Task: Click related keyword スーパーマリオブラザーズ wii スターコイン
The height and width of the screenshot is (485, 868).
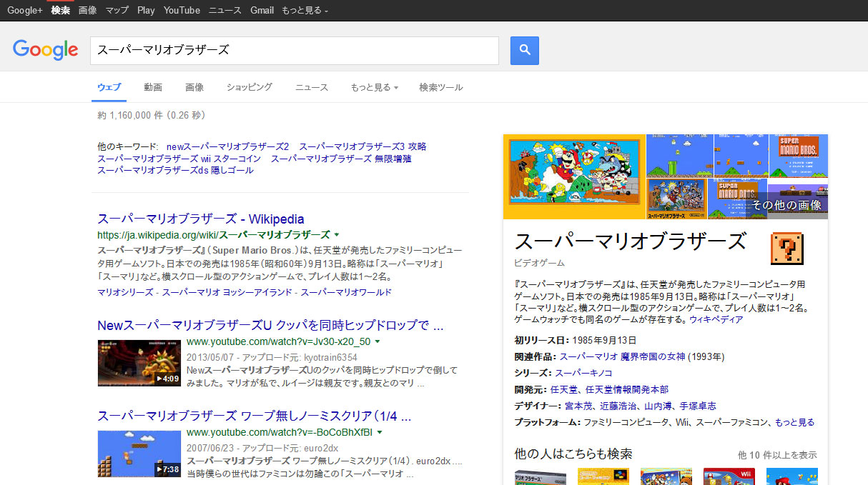Action: (x=179, y=159)
